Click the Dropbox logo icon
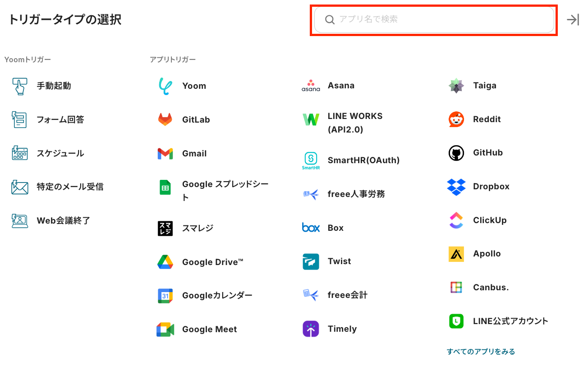Screen dimensions: 588x366 point(456,187)
